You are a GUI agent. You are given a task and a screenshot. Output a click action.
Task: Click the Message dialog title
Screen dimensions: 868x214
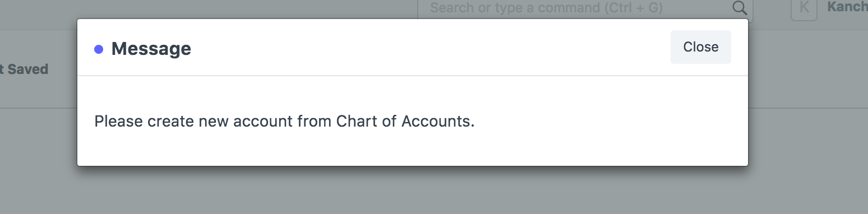[x=151, y=49]
